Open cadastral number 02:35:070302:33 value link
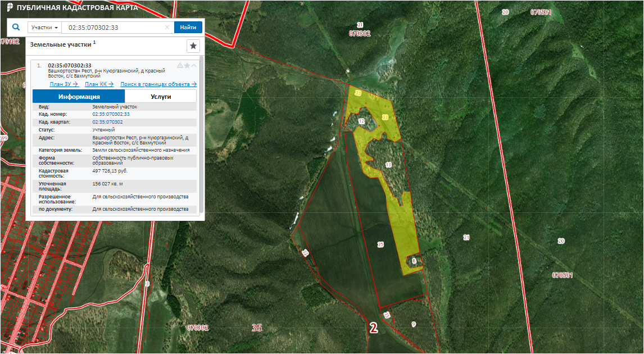 pos(111,114)
